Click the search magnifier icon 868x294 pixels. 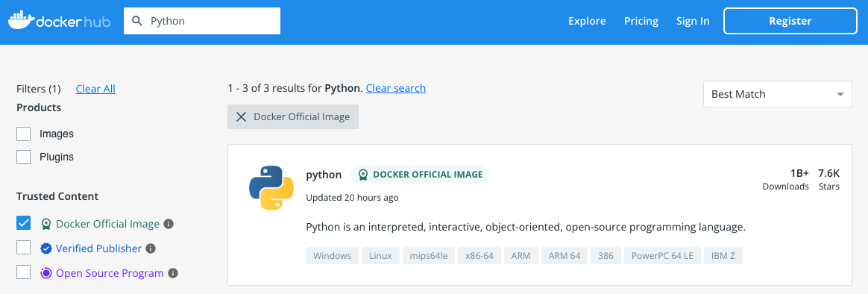(x=137, y=21)
